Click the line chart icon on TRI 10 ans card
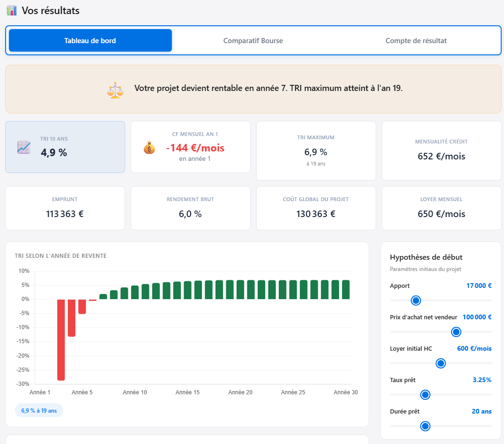The height and width of the screenshot is (444, 504). point(23,147)
